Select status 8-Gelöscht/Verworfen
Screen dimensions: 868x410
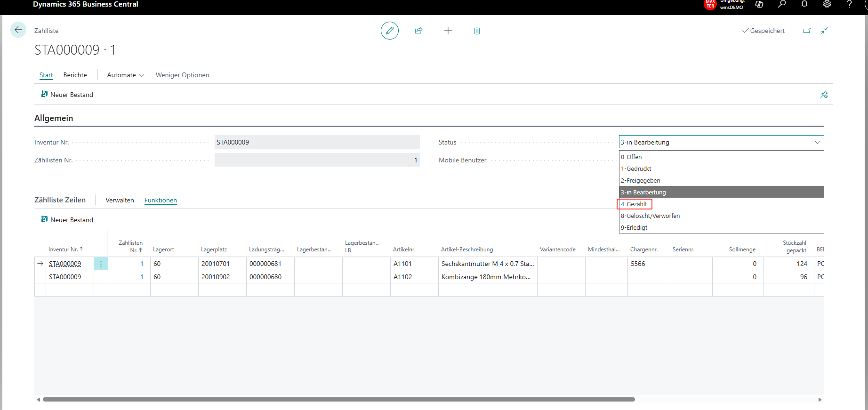coord(721,216)
